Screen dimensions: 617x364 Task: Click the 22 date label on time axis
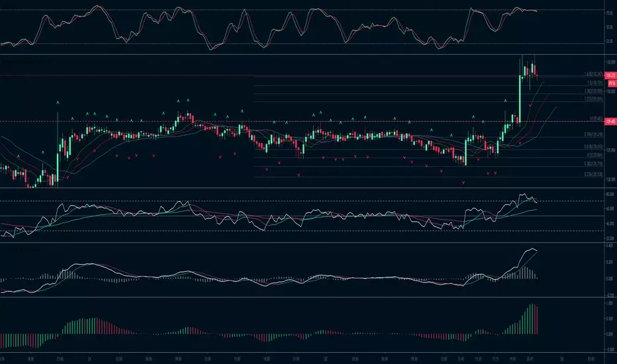tap(326, 359)
